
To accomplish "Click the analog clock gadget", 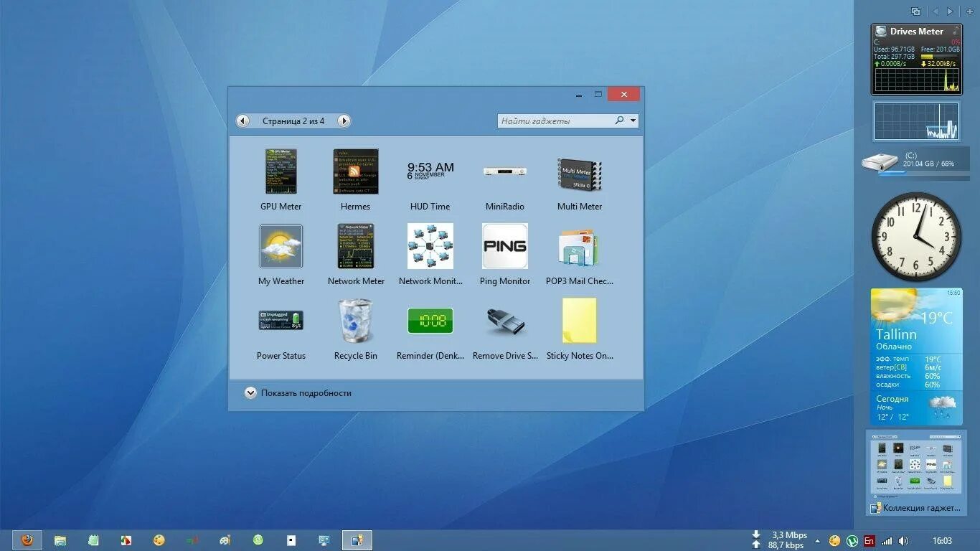I will pyautogui.click(x=916, y=236).
